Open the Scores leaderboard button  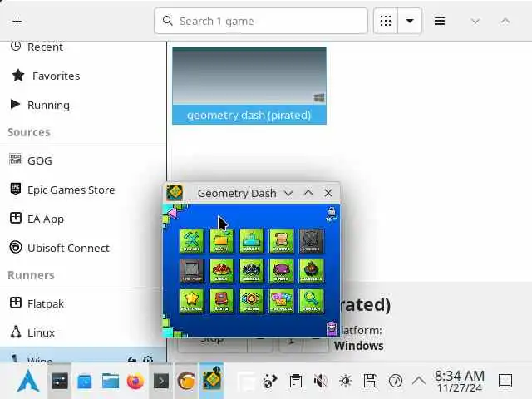[x=251, y=240]
